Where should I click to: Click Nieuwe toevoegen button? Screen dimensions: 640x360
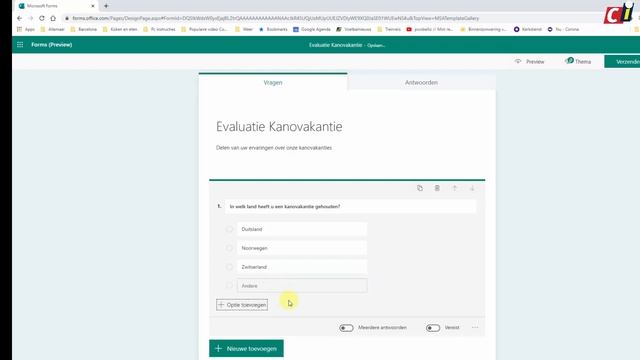246,349
